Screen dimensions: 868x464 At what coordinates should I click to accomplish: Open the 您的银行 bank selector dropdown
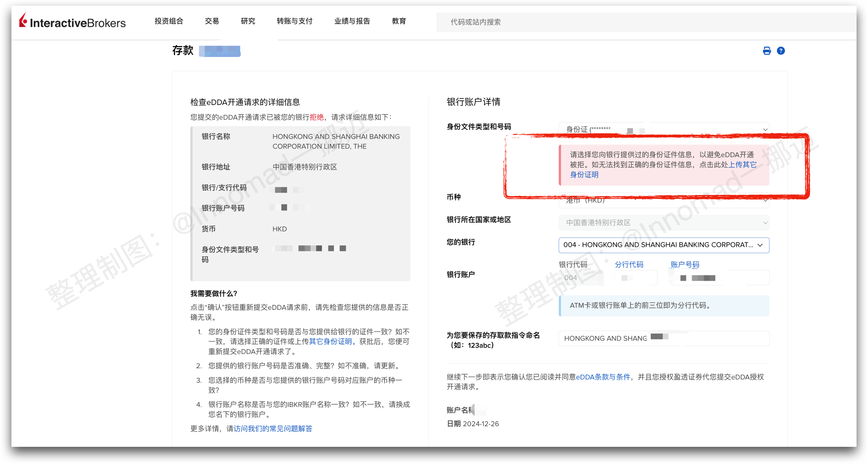[x=664, y=245]
